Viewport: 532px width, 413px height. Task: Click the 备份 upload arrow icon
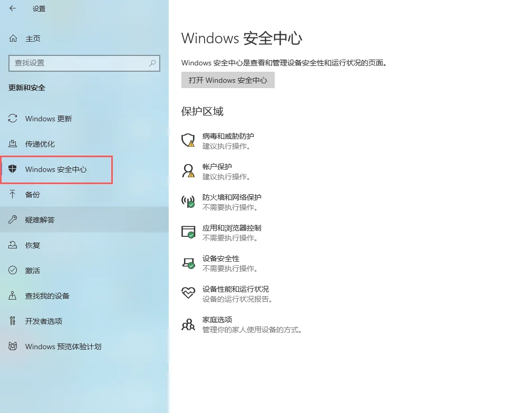13,194
